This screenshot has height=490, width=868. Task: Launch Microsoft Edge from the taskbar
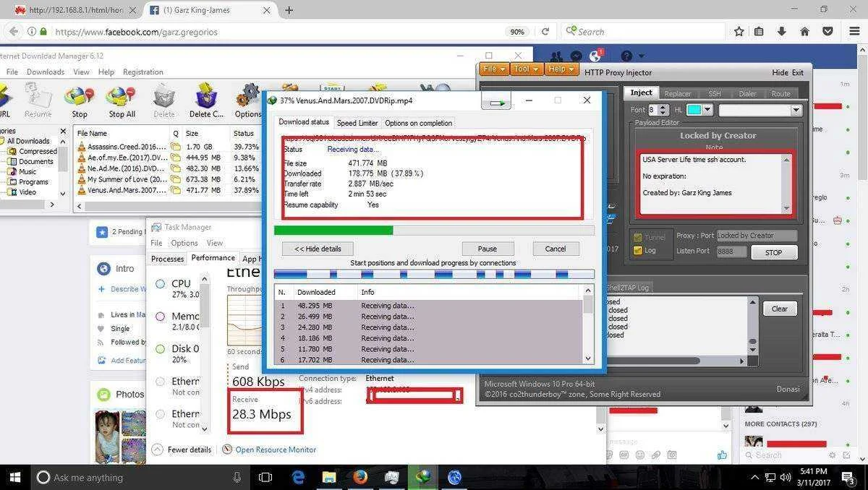point(299,477)
